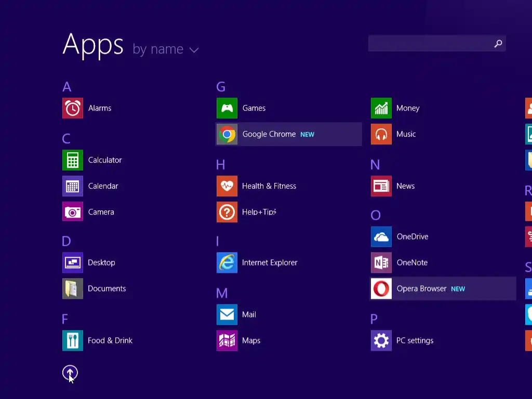The width and height of the screenshot is (532, 399).
Task: Launch Internet Explorer icon
Action: [x=227, y=262]
